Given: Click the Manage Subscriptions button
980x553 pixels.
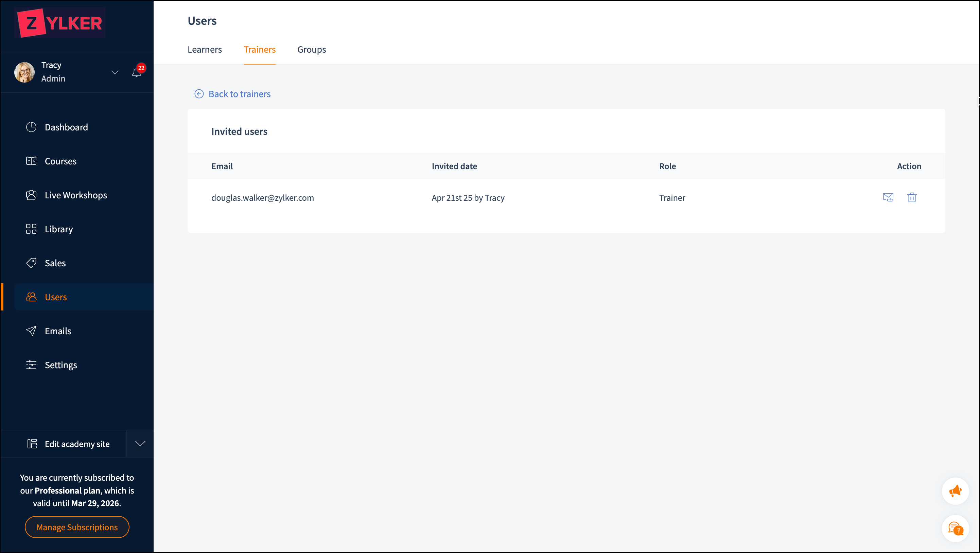Looking at the screenshot, I should pos(77,527).
